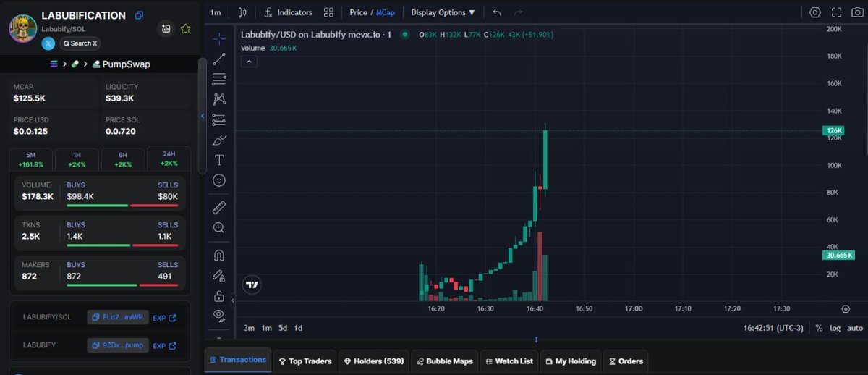Toggle lock all drawing tools
This screenshot has height=375, width=868.
pos(219,296)
